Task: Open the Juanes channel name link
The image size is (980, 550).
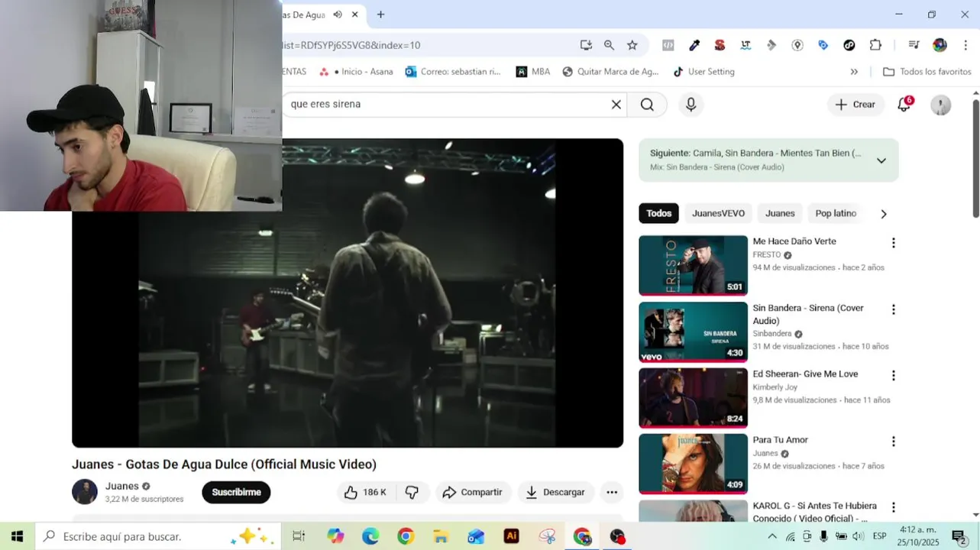Action: coord(122,486)
